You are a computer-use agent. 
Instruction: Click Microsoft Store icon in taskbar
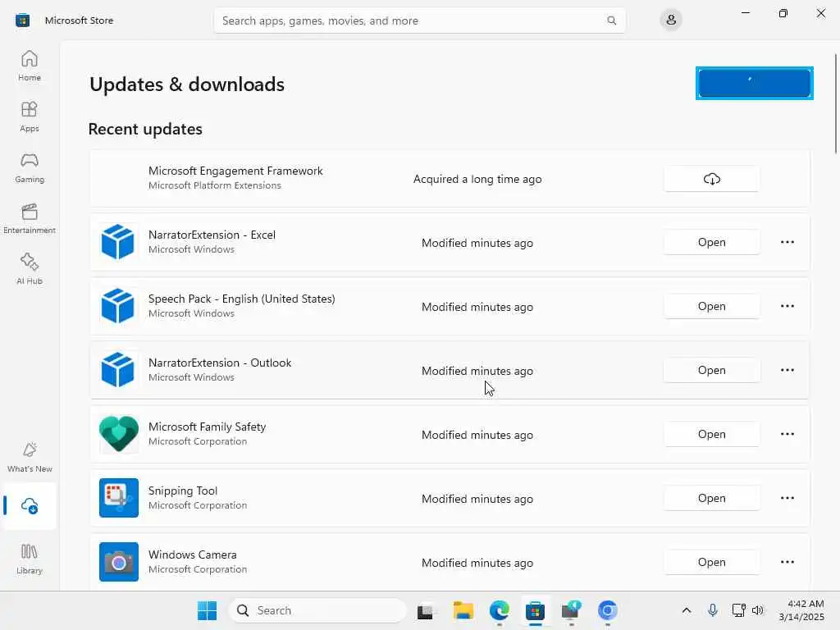coord(535,610)
